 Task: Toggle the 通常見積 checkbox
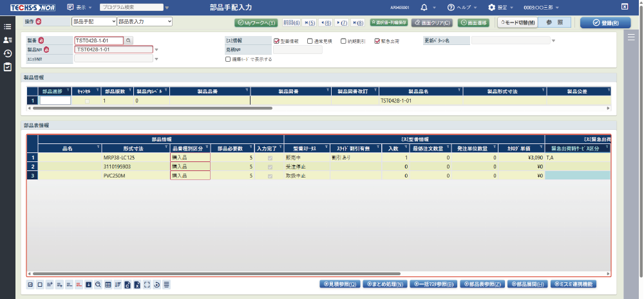pyautogui.click(x=310, y=41)
